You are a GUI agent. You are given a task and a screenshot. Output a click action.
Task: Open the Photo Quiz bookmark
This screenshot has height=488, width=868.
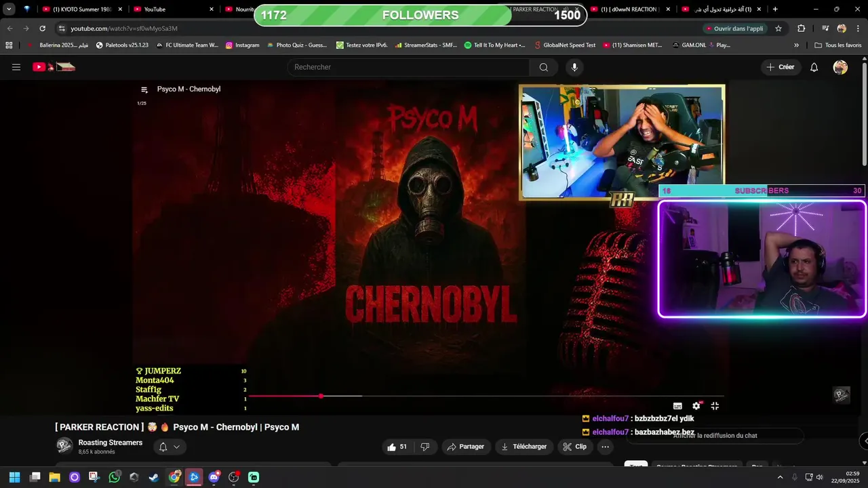297,45
